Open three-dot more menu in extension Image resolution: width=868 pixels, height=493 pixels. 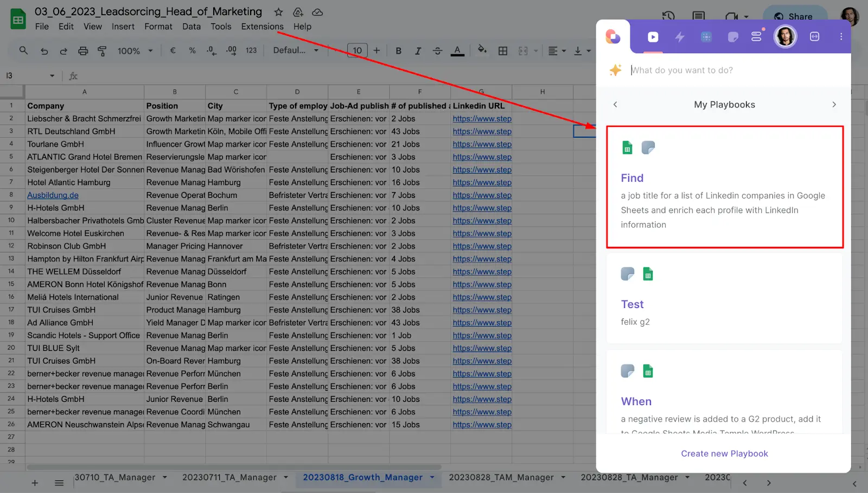(841, 37)
